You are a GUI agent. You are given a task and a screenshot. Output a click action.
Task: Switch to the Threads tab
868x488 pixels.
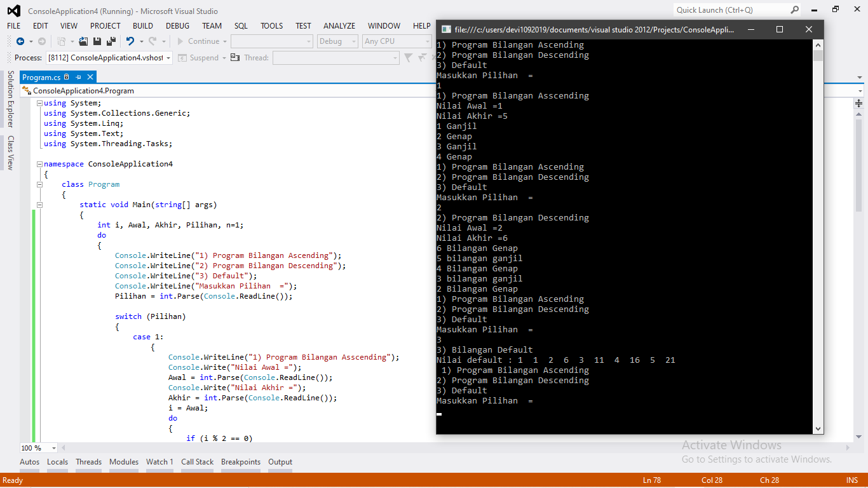[88, 462]
